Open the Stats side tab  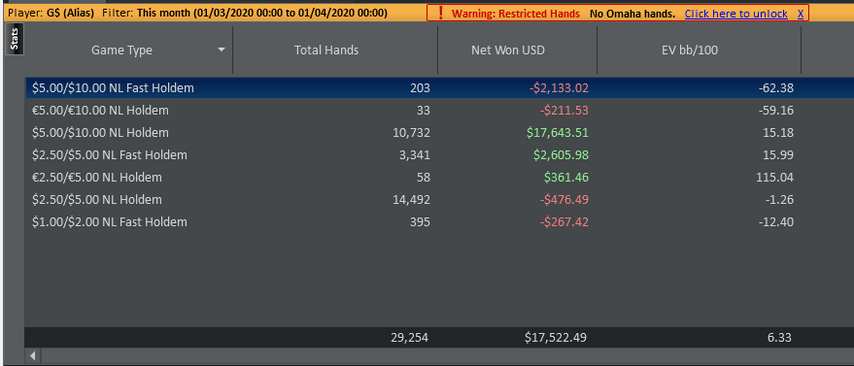pyautogui.click(x=15, y=40)
